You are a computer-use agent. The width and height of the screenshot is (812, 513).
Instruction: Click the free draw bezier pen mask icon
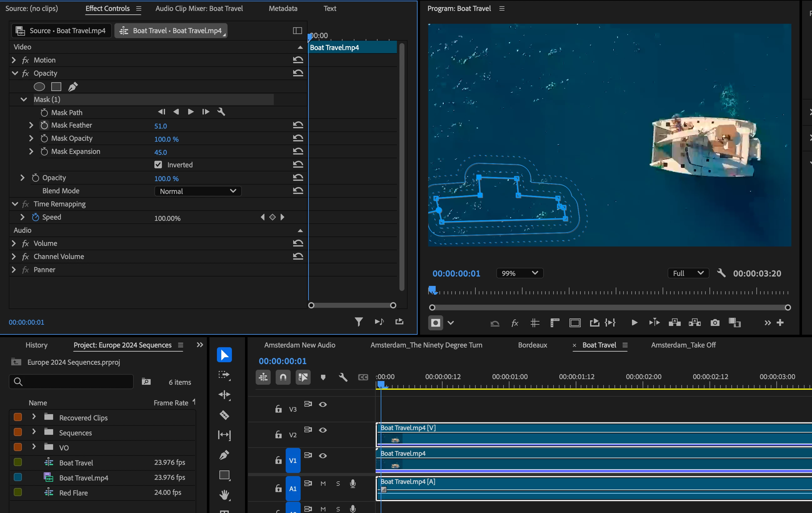(73, 87)
